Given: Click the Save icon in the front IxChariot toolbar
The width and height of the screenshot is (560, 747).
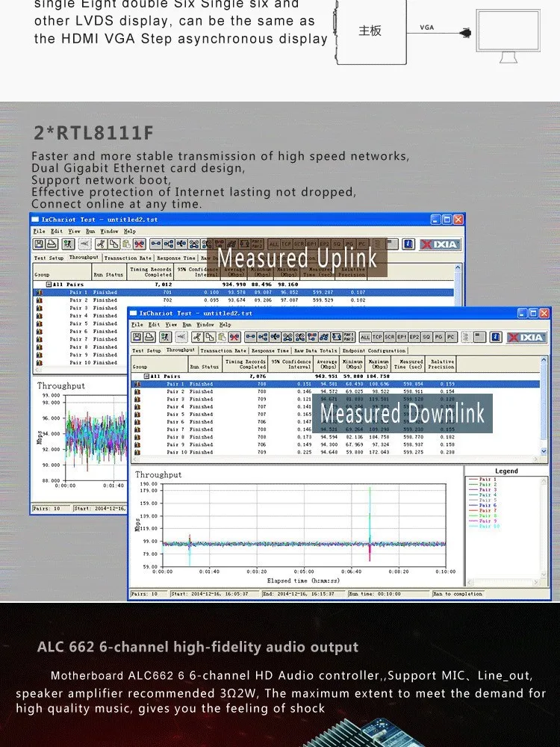Looking at the screenshot, I should [x=137, y=338].
